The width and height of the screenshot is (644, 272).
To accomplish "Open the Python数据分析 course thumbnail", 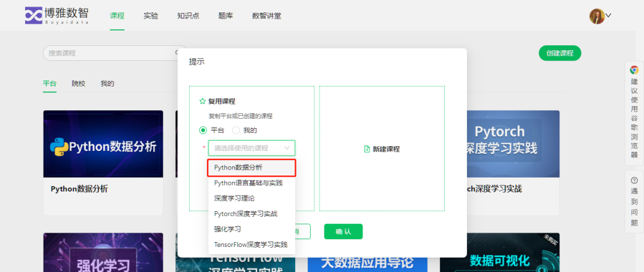I will [x=103, y=144].
